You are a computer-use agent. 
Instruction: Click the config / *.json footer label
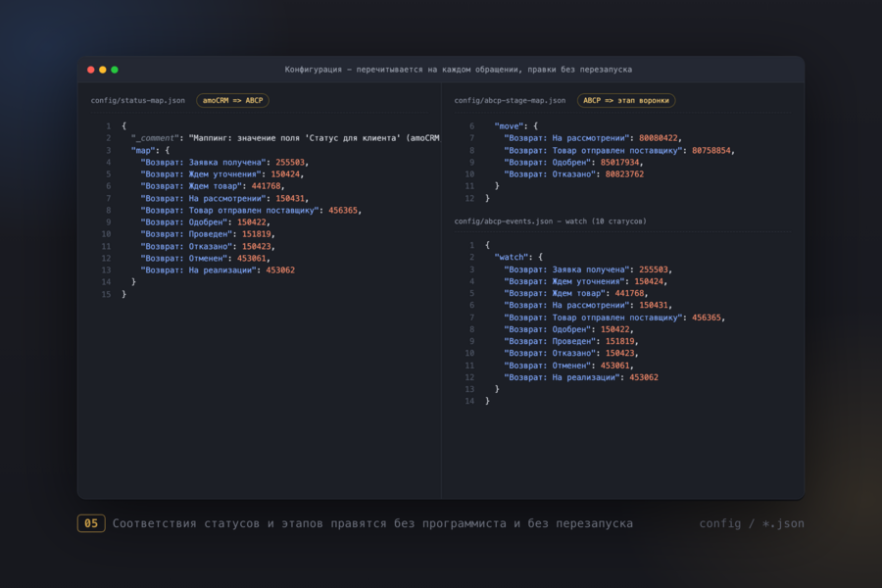tap(752, 523)
